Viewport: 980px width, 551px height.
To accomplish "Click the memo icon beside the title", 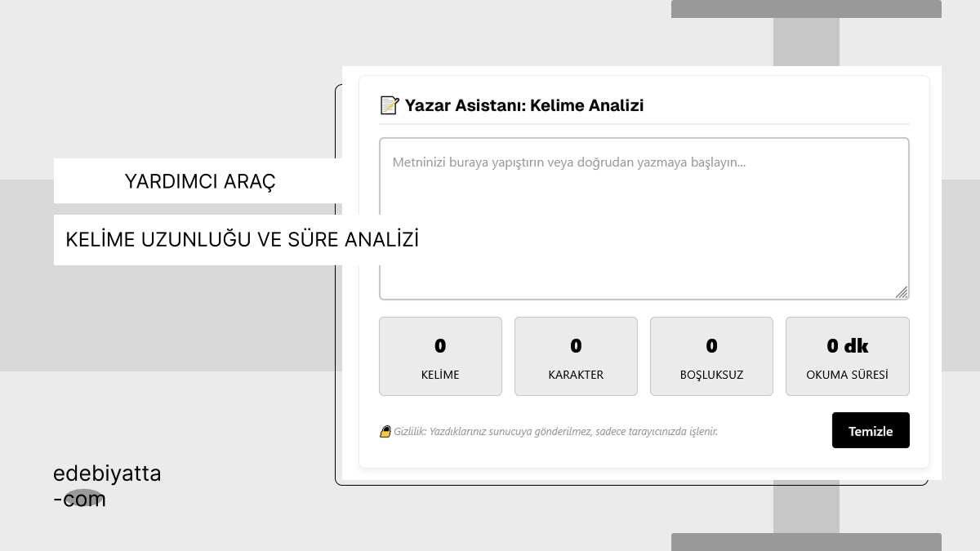I will 389,105.
